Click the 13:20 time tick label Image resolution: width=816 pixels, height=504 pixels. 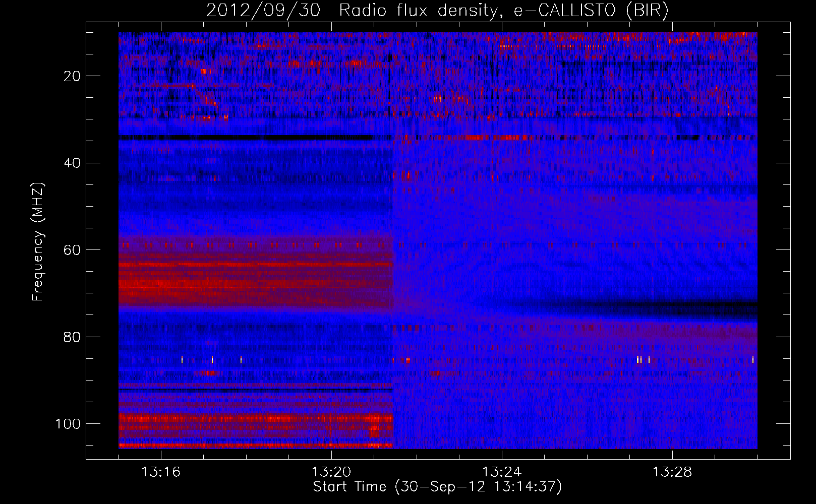tap(331, 472)
